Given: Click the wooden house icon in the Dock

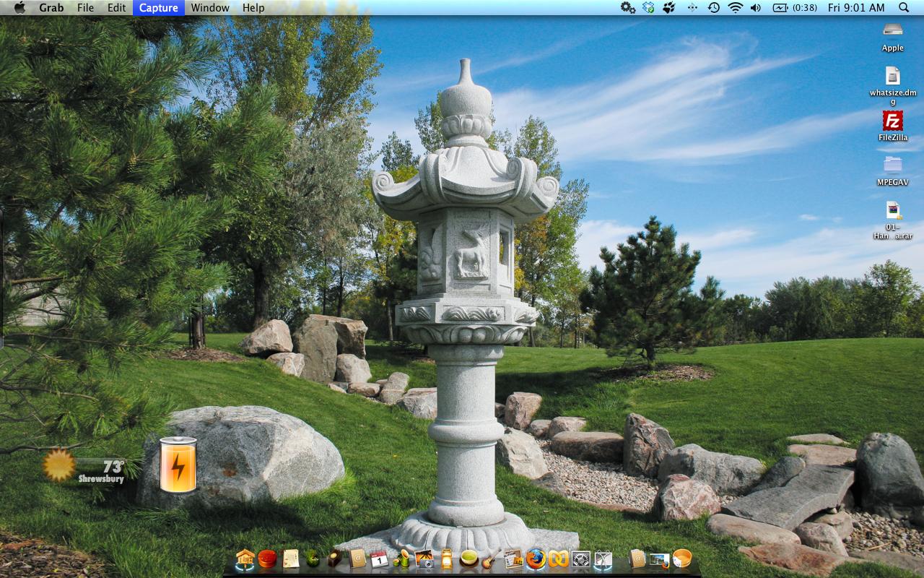Looking at the screenshot, I should coord(245,558).
